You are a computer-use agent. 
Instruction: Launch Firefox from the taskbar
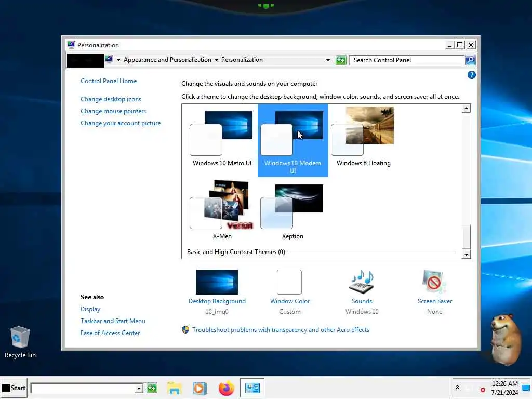tap(226, 388)
